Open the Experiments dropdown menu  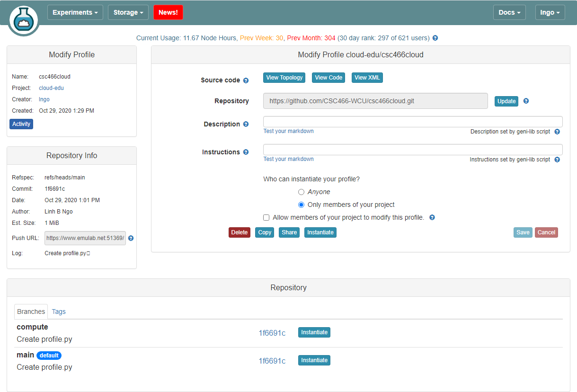tap(75, 12)
